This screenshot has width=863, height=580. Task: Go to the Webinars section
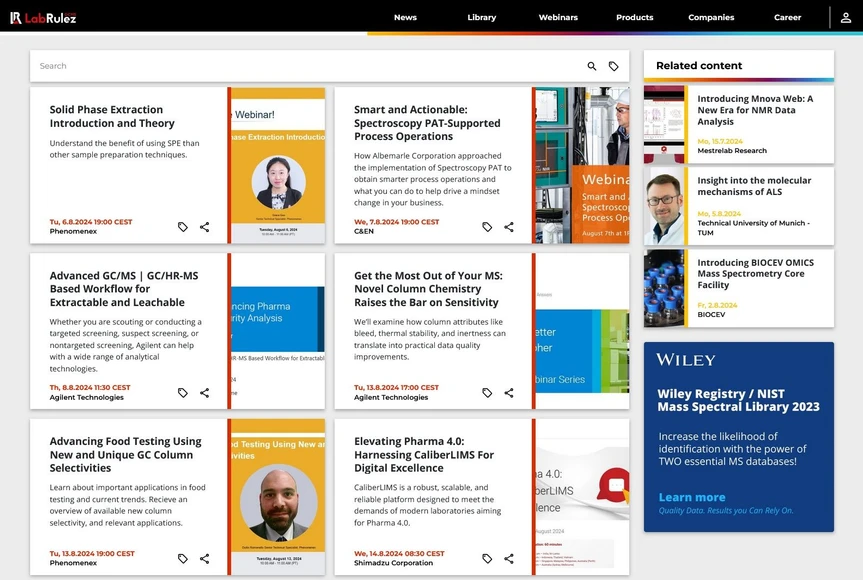click(558, 18)
